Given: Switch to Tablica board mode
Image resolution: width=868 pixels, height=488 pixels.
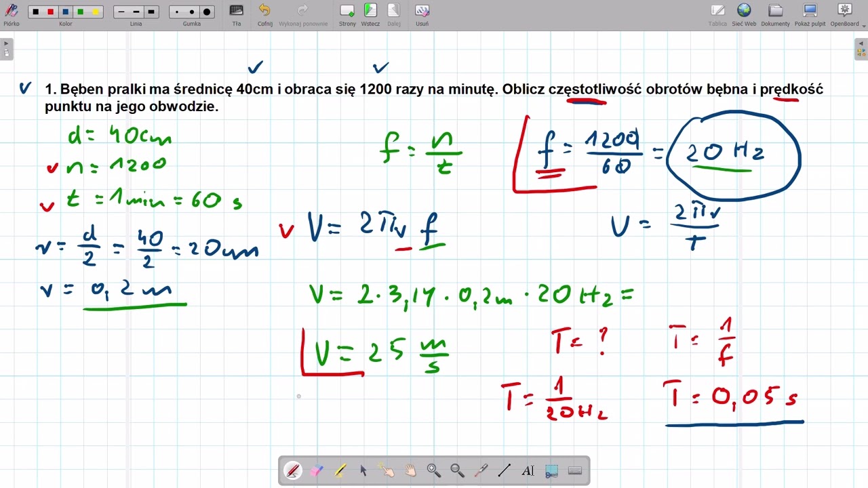Looking at the screenshot, I should click(x=717, y=14).
